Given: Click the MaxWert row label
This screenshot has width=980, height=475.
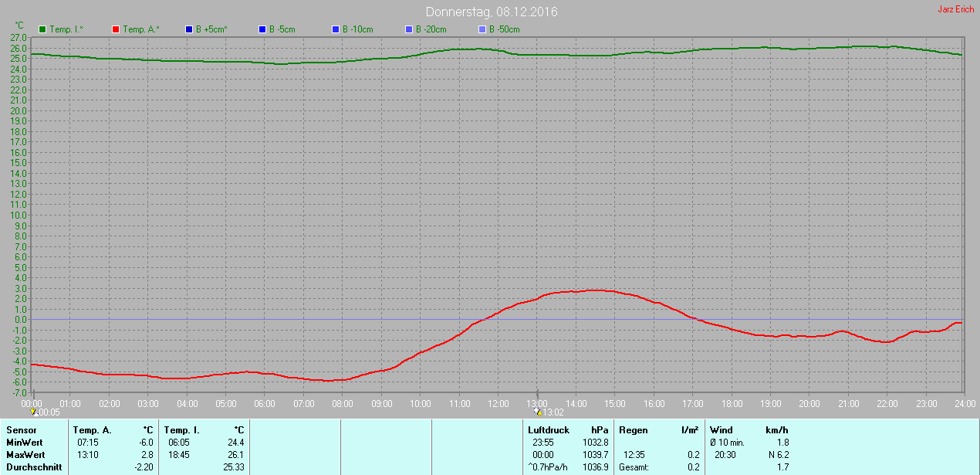Looking at the screenshot, I should tap(25, 455).
